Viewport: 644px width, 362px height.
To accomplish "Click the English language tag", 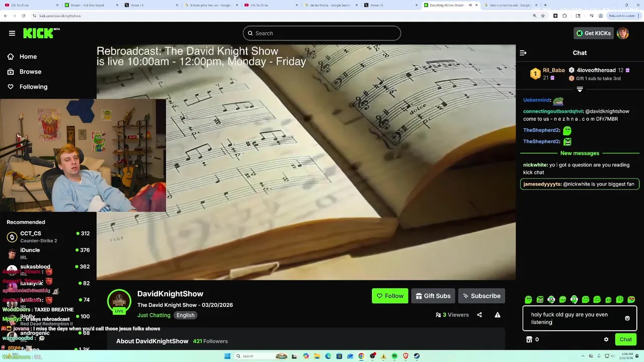I will 185,315.
